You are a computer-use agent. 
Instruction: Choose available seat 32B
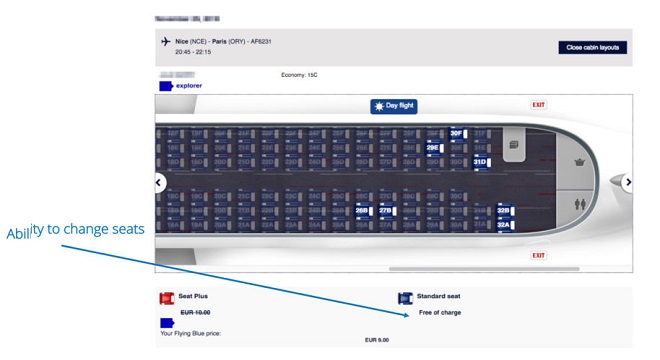click(506, 211)
